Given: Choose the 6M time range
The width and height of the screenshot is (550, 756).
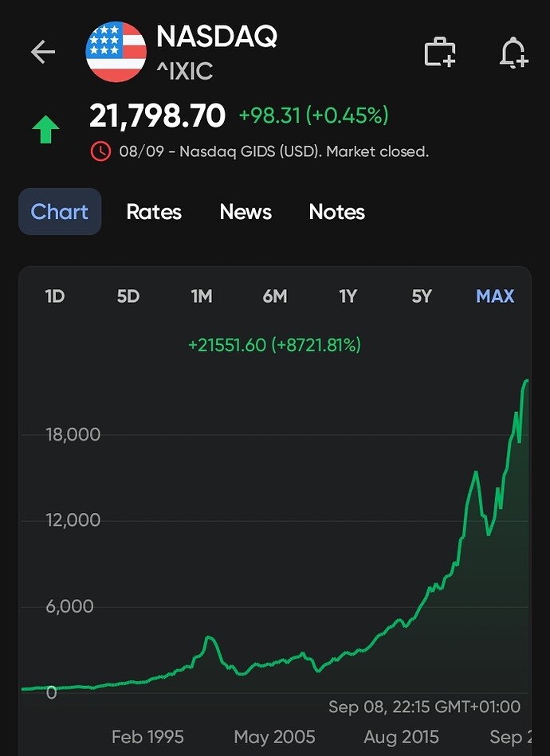Looking at the screenshot, I should point(275,296).
